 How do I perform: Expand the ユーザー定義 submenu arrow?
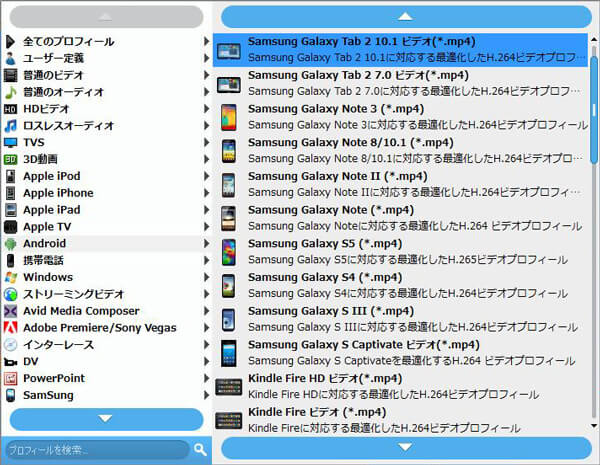[x=206, y=58]
